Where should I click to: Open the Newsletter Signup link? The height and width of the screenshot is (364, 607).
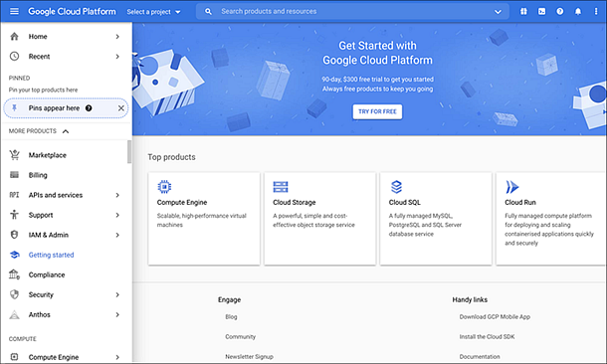pyautogui.click(x=250, y=357)
